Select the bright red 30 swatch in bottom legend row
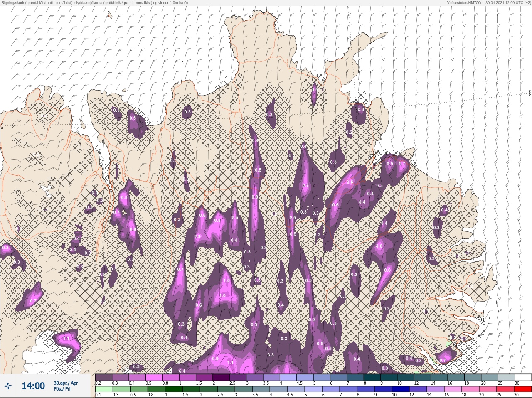The height and width of the screenshot is (398, 532). point(523,389)
